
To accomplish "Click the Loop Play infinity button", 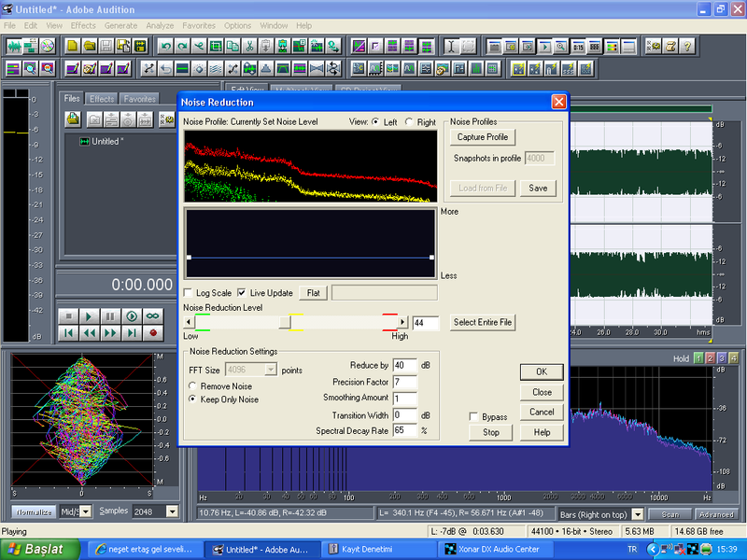I will (152, 316).
